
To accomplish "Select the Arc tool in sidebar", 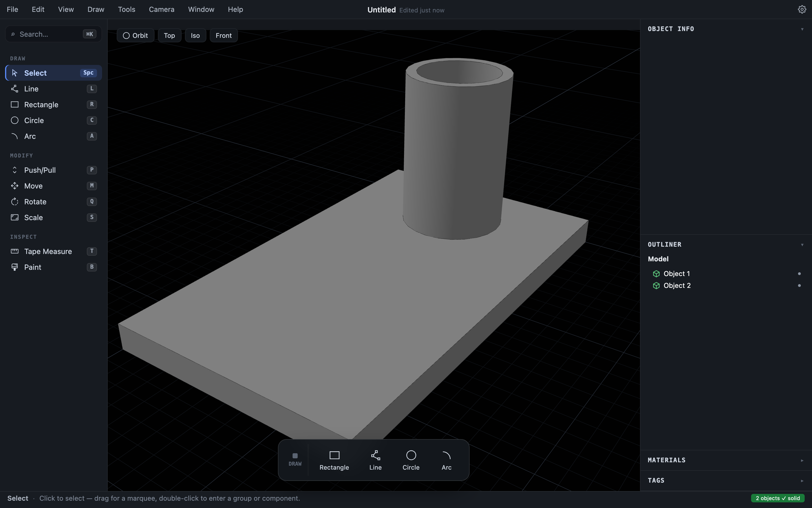I will (54, 136).
